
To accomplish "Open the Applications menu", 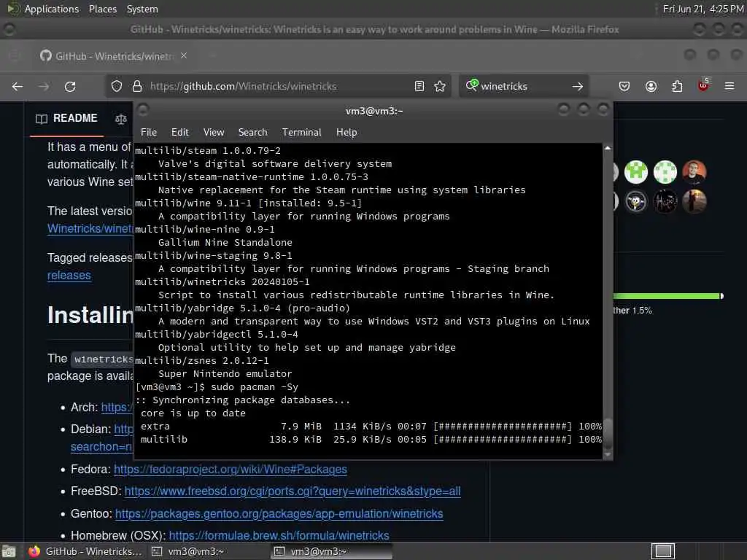I will coord(52,9).
